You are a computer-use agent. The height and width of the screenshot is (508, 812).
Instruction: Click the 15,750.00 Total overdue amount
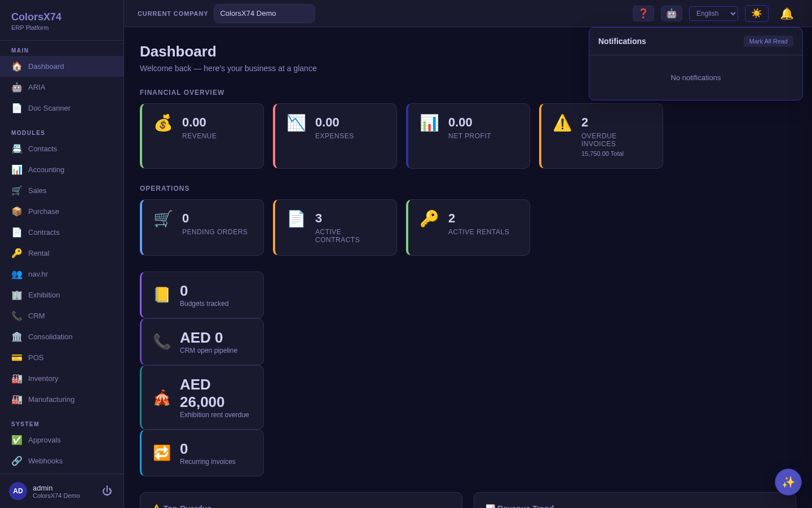(x=602, y=154)
